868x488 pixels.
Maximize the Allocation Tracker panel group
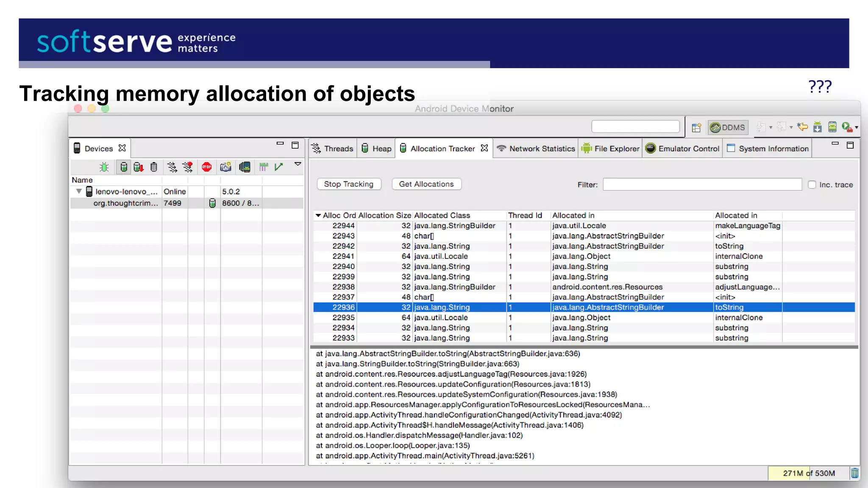(850, 145)
